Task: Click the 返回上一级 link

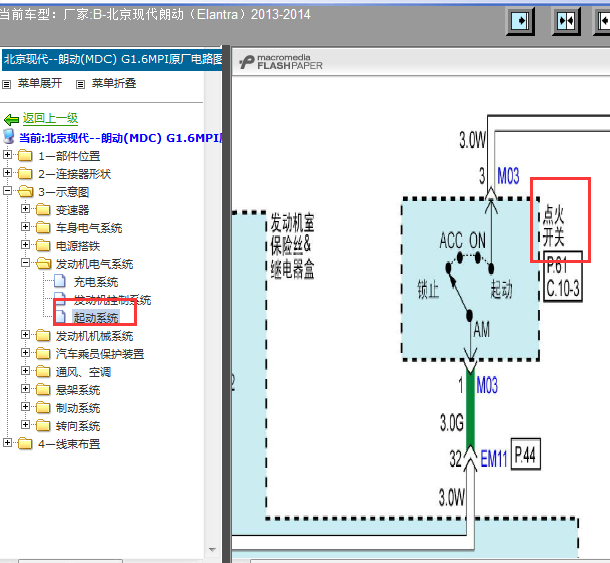Action: coord(50,118)
